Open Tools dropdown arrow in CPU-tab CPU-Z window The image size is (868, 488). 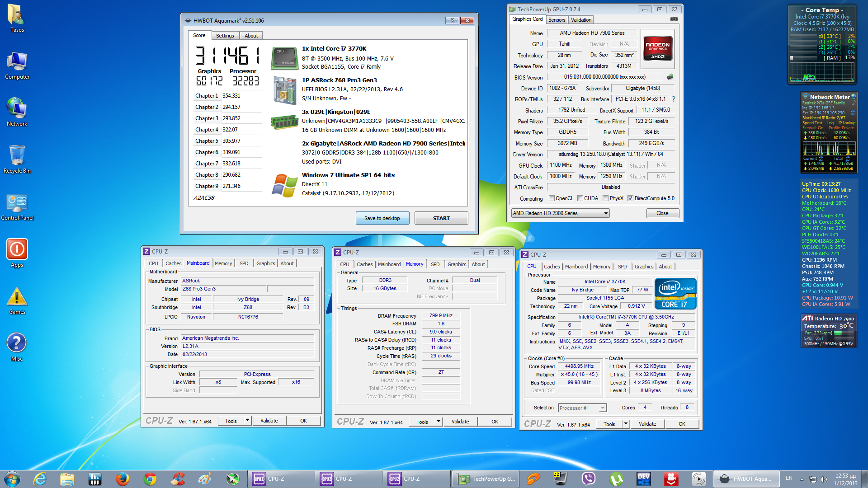pos(626,424)
